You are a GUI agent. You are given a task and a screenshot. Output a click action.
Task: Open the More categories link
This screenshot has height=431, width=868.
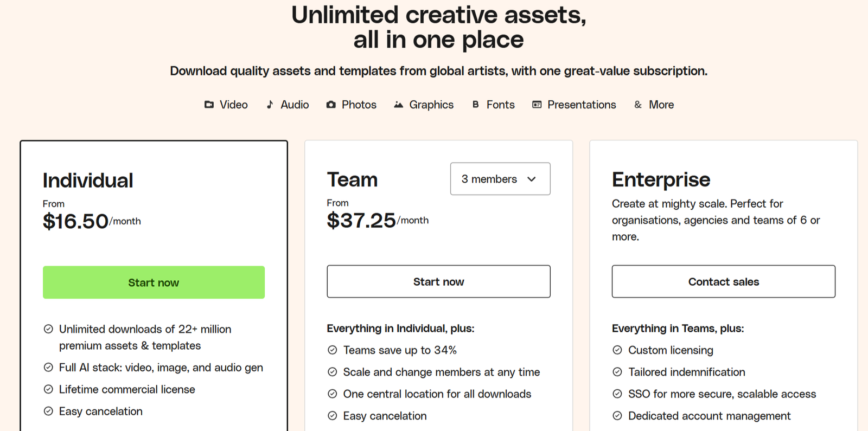point(661,105)
